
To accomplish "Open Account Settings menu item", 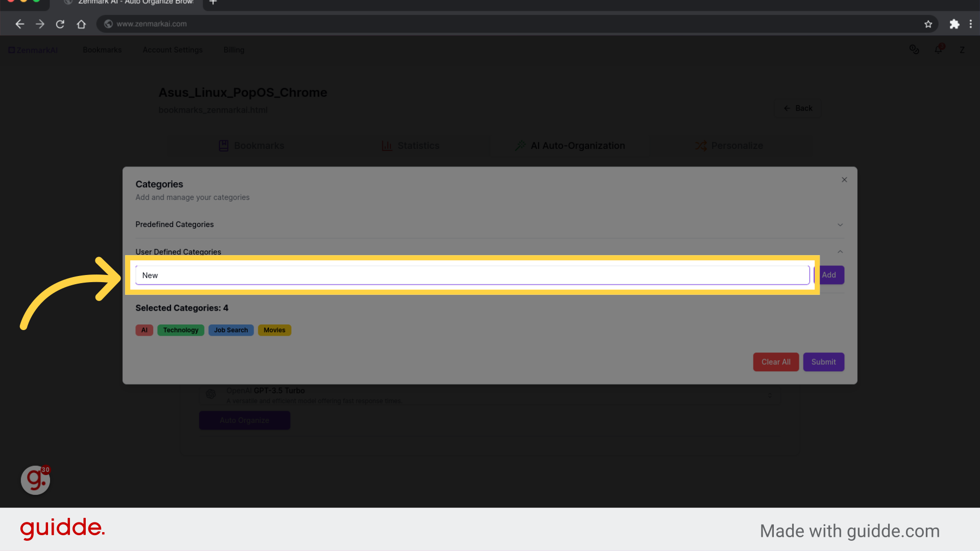I will [173, 49].
